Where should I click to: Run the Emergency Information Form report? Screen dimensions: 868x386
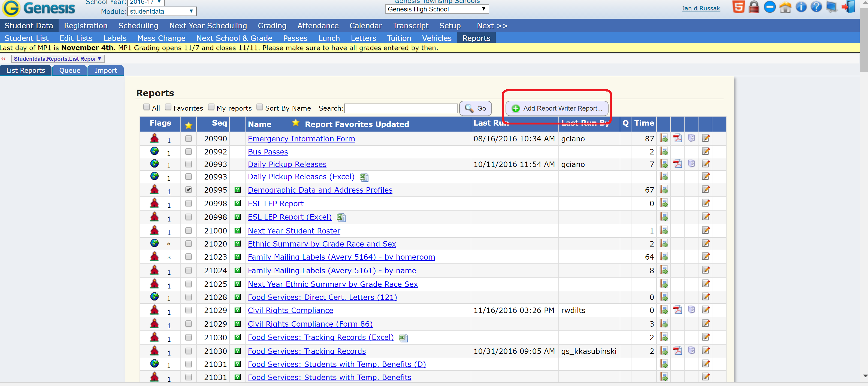coord(664,138)
